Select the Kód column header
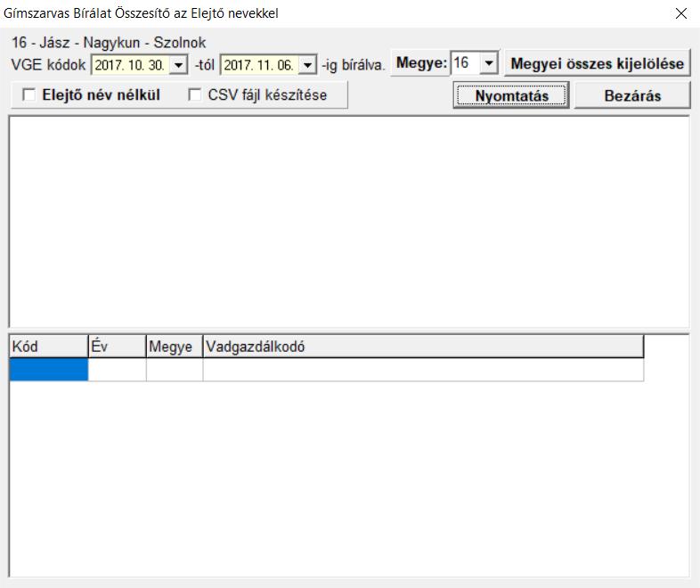Viewport: 700px width, 588px height. [x=49, y=347]
